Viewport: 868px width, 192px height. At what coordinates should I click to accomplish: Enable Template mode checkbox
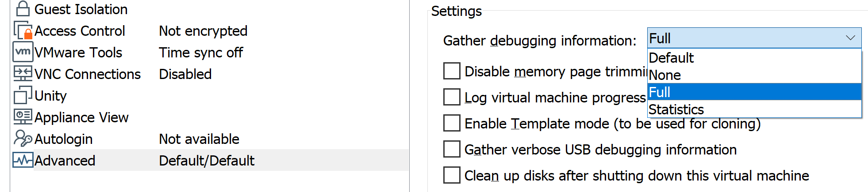click(452, 123)
